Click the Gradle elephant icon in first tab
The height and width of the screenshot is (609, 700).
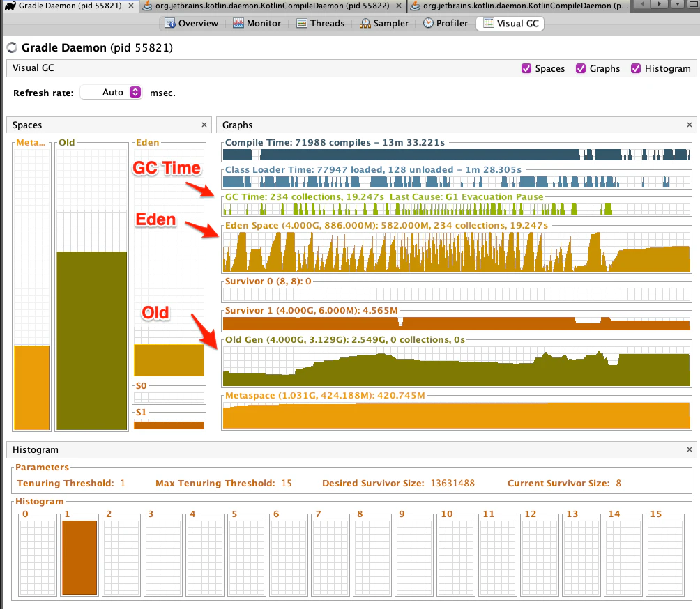[10, 6]
